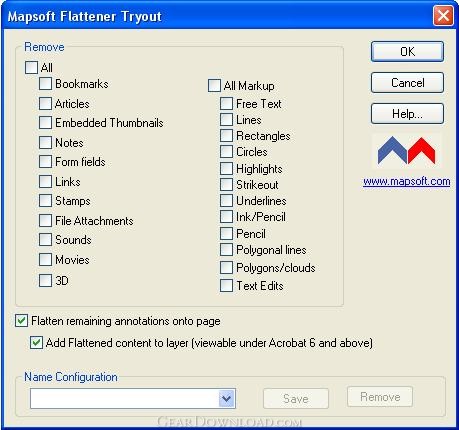Disable Add Flattened content to layer
This screenshot has height=430, width=459.
pyautogui.click(x=36, y=343)
